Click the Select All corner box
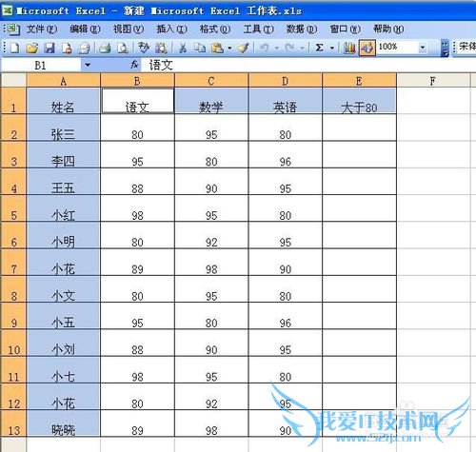 [x=13, y=80]
